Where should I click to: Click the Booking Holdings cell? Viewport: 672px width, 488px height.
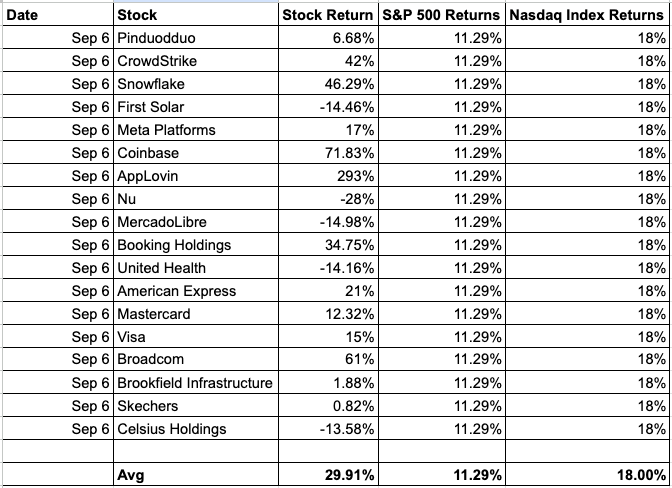(196, 245)
